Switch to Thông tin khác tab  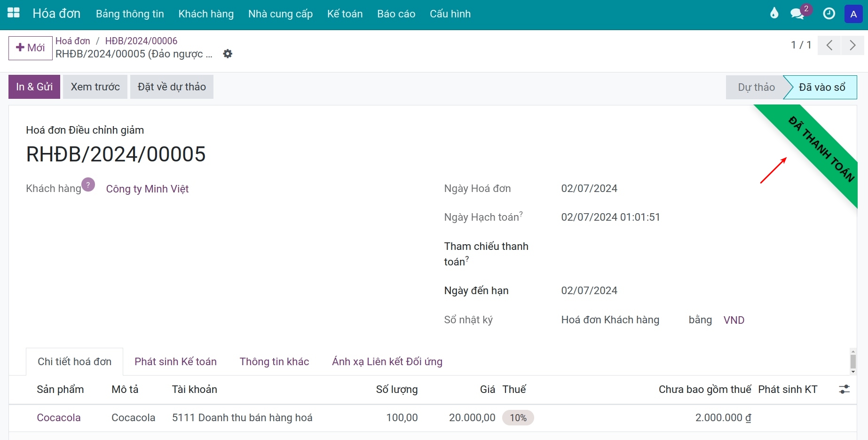(x=274, y=361)
